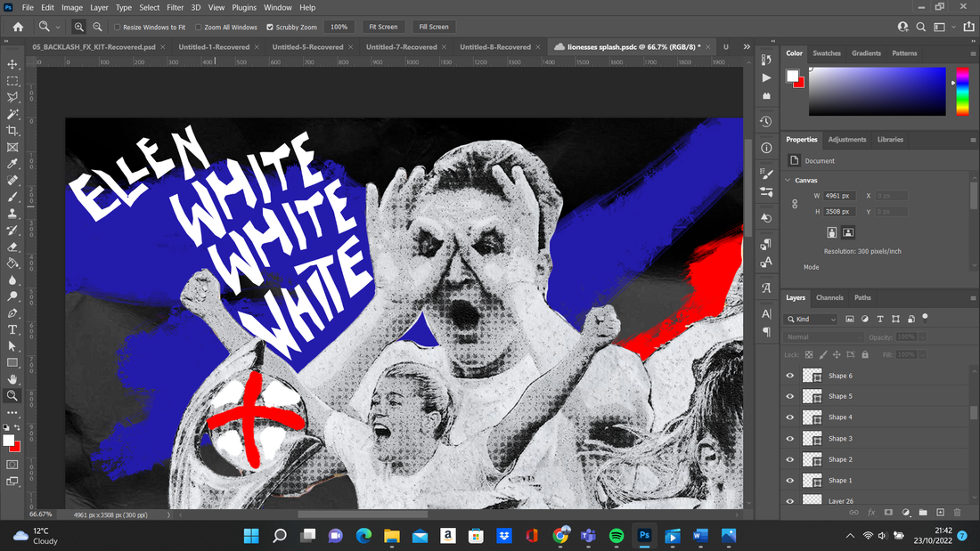Open the Filter menu
Image resolution: width=980 pixels, height=551 pixels.
click(175, 7)
